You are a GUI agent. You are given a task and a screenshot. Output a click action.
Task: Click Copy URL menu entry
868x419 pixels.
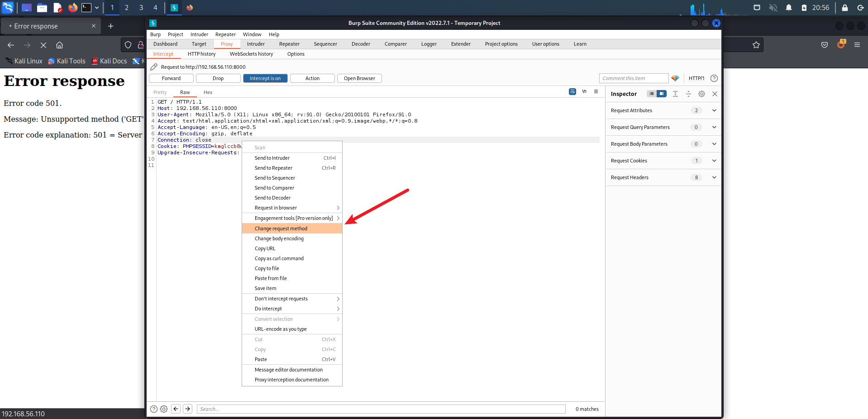coord(292,248)
